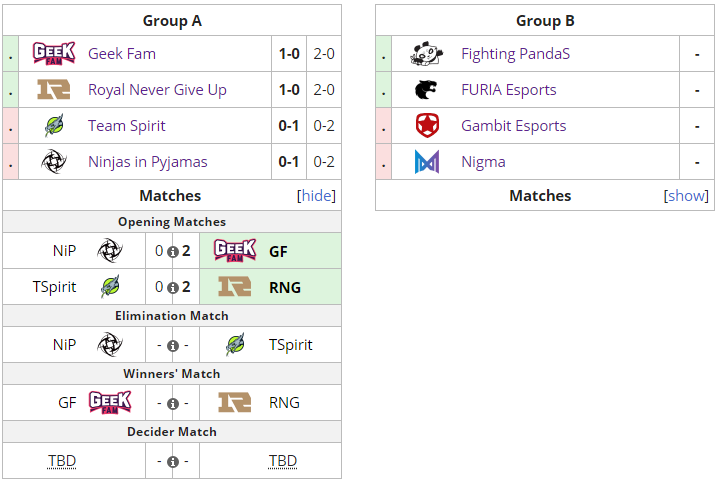Viewport: 722px width, 486px height.
Task: Click Royal Never Give Up standings logo
Action: [x=52, y=90]
